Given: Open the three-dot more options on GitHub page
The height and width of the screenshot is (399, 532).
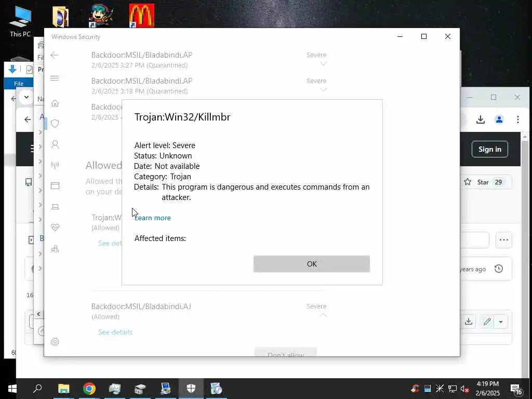Looking at the screenshot, I should 504,240.
